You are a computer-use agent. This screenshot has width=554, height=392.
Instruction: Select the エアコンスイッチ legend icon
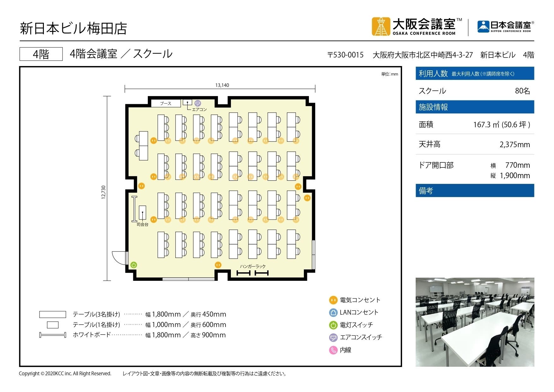333,337
